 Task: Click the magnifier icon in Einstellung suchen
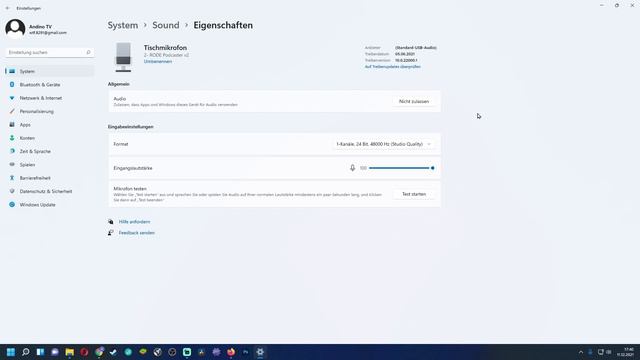[88, 52]
